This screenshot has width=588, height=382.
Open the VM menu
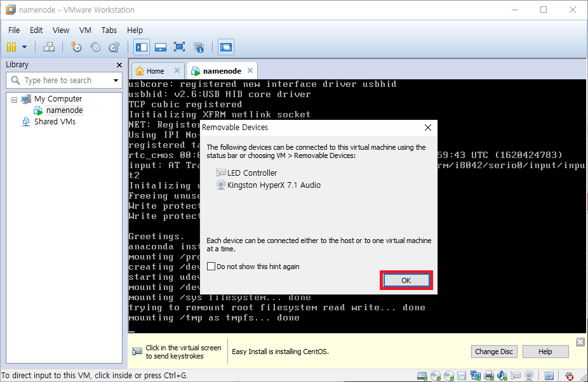click(85, 30)
